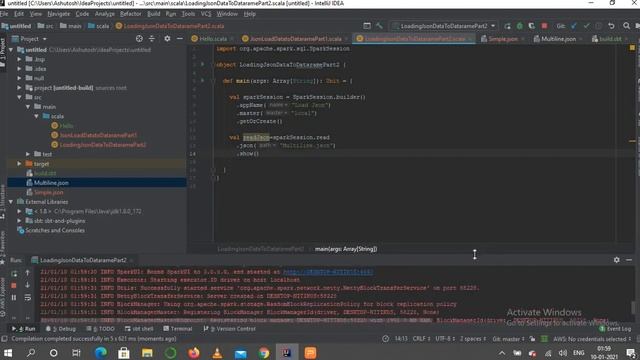The width and height of the screenshot is (640, 360).
Task: Switch to the build.sbt editor tab
Action: (x=609, y=39)
